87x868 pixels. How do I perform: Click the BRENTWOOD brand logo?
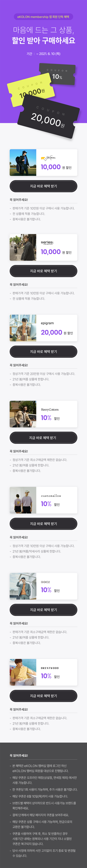click(50, 668)
